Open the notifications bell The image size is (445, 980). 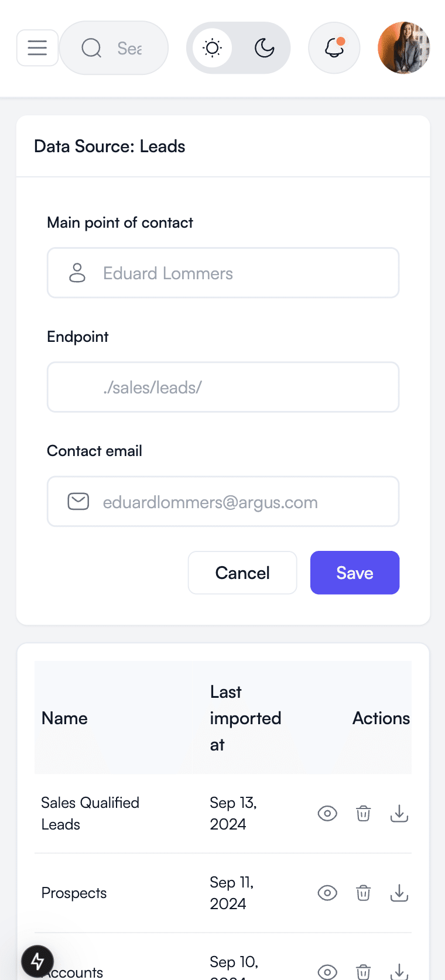click(334, 48)
